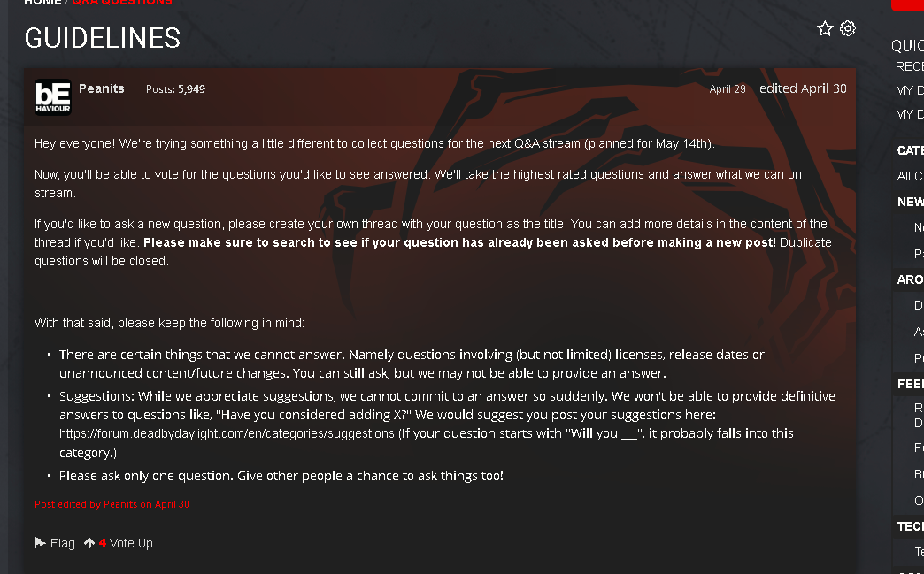Click the flag icon below the post
Image resolution: width=924 pixels, height=574 pixels.
coord(40,542)
